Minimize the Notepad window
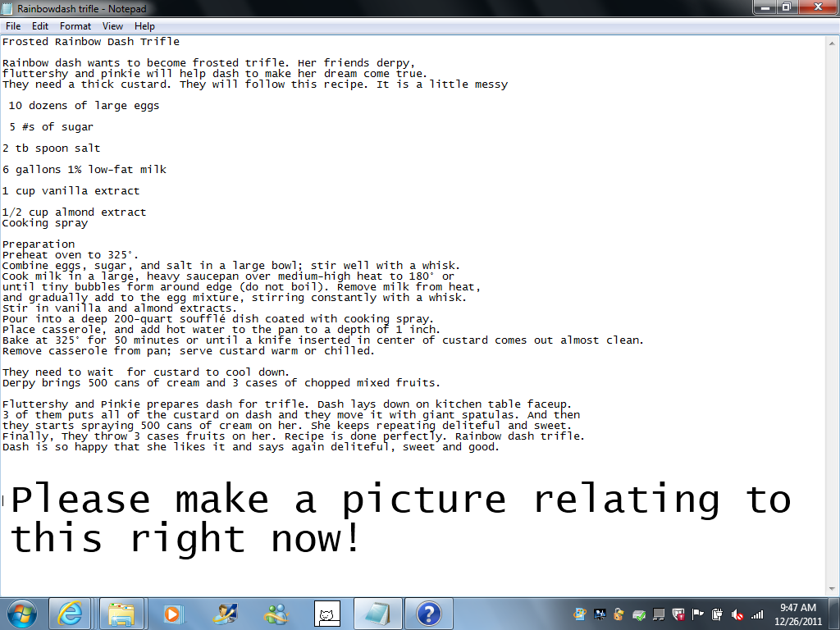Image resolution: width=840 pixels, height=630 pixels. pyautogui.click(x=765, y=7)
